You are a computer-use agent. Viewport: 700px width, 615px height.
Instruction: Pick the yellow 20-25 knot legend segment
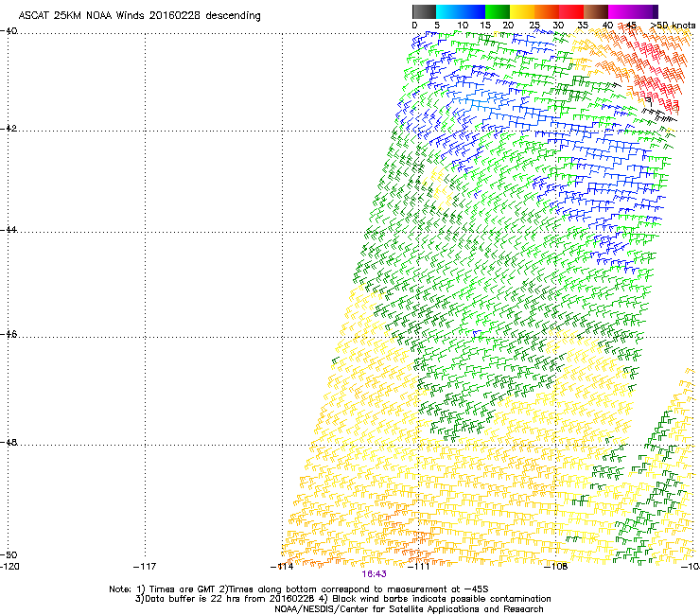tap(522, 11)
